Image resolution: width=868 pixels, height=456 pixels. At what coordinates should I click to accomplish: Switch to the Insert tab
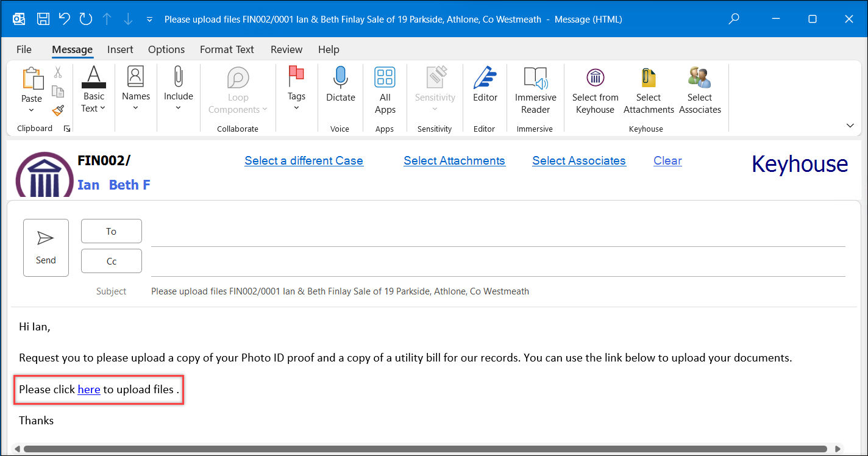point(120,49)
